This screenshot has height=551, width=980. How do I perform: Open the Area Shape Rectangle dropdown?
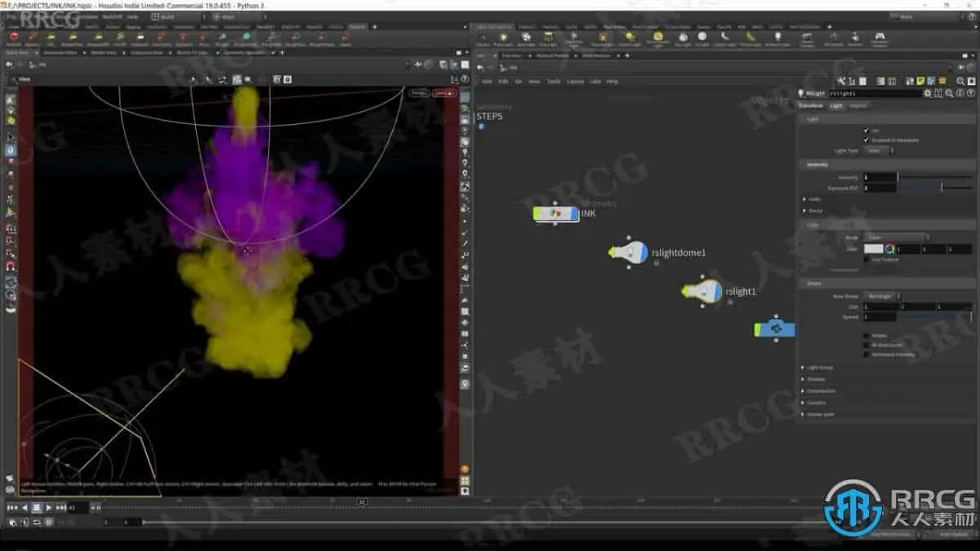tap(882, 296)
